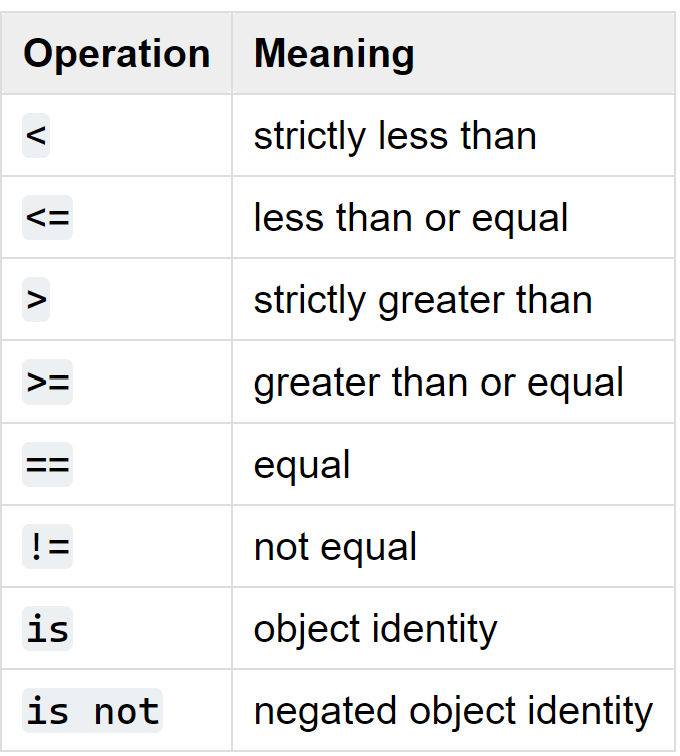Select the ">=" operator code
Image resolution: width=680 pixels, height=756 pixels.
[x=47, y=382]
